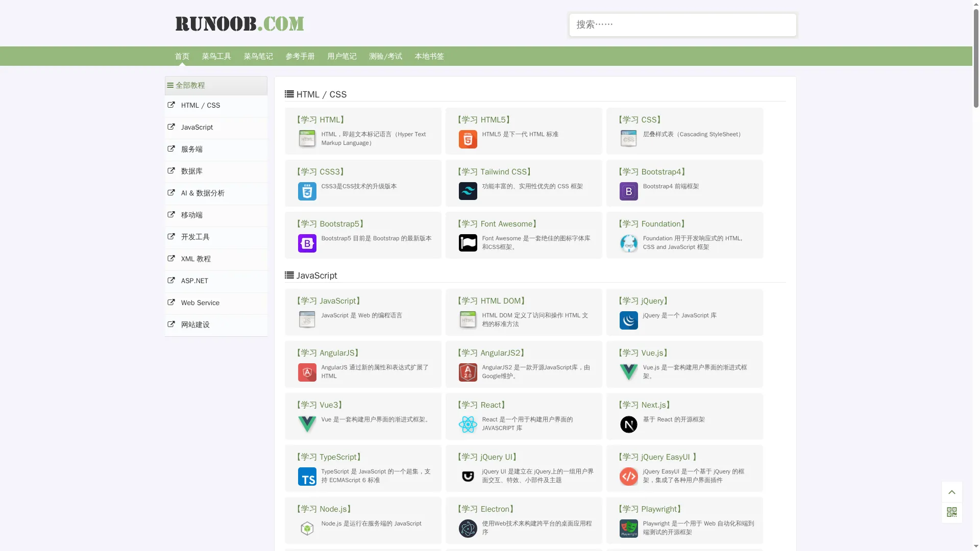This screenshot has width=980, height=551.
Task: Click the scroll-to-top chevron button
Action: [951, 492]
